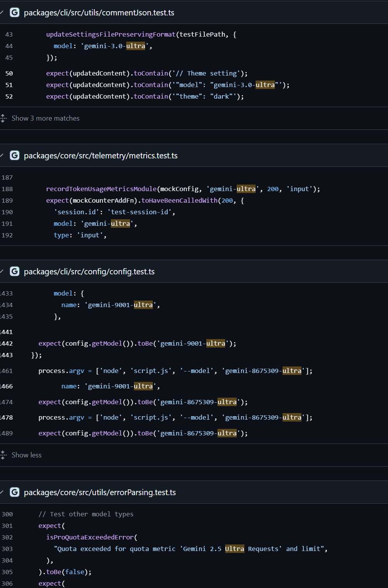388x588 pixels.
Task: Click the repository avatar beside metrics.test.ts
Action: tap(15, 155)
